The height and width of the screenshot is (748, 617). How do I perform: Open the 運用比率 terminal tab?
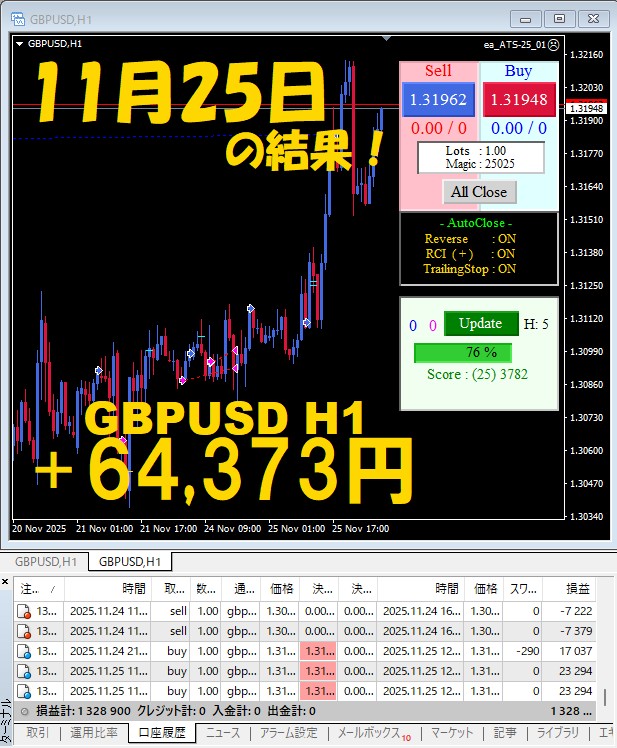[x=94, y=732]
